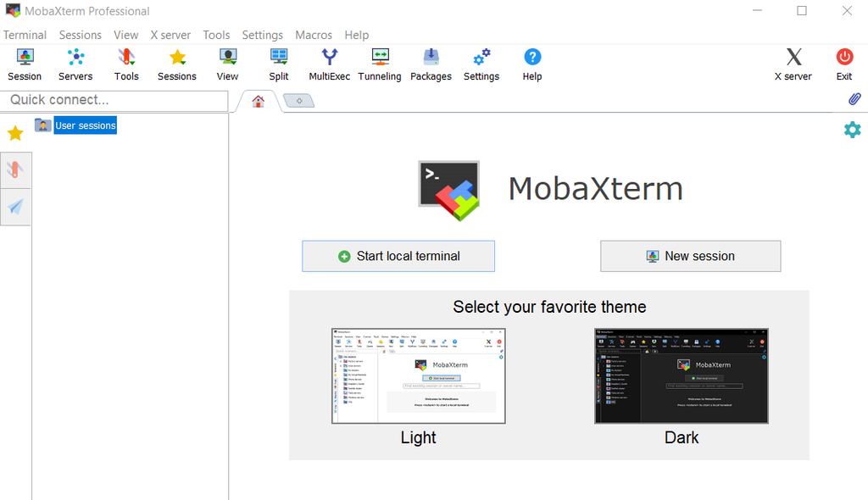The image size is (868, 500).
Task: Open a new tab with the plus tab
Action: click(x=299, y=101)
